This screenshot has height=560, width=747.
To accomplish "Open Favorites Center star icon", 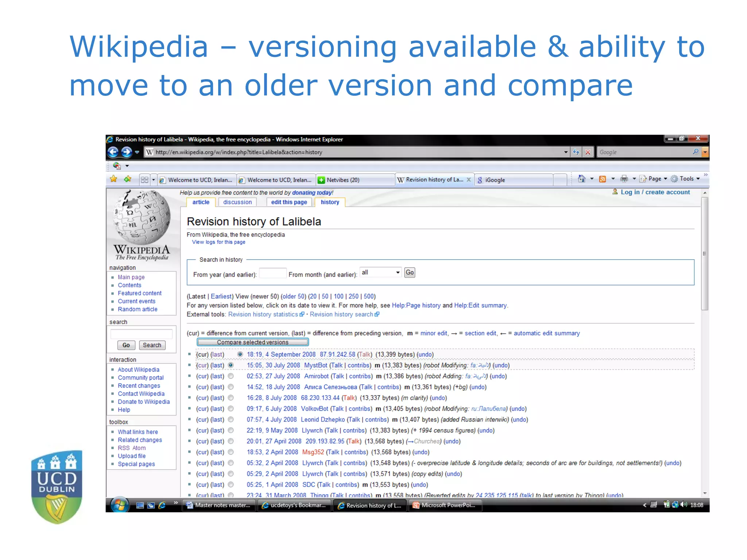I will coord(114,179).
